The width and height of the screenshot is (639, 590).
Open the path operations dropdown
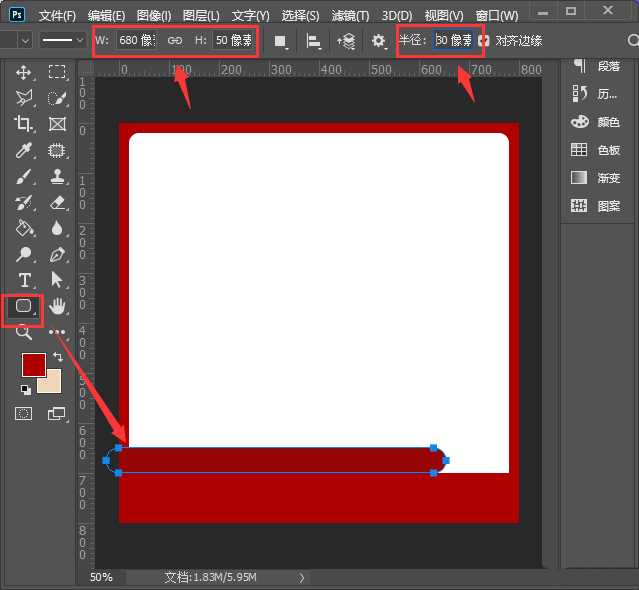click(281, 41)
